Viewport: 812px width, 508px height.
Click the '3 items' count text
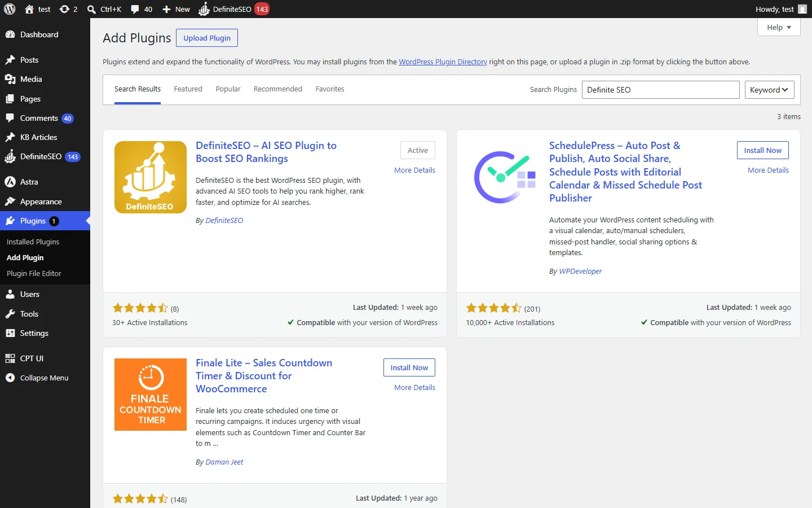click(x=789, y=117)
